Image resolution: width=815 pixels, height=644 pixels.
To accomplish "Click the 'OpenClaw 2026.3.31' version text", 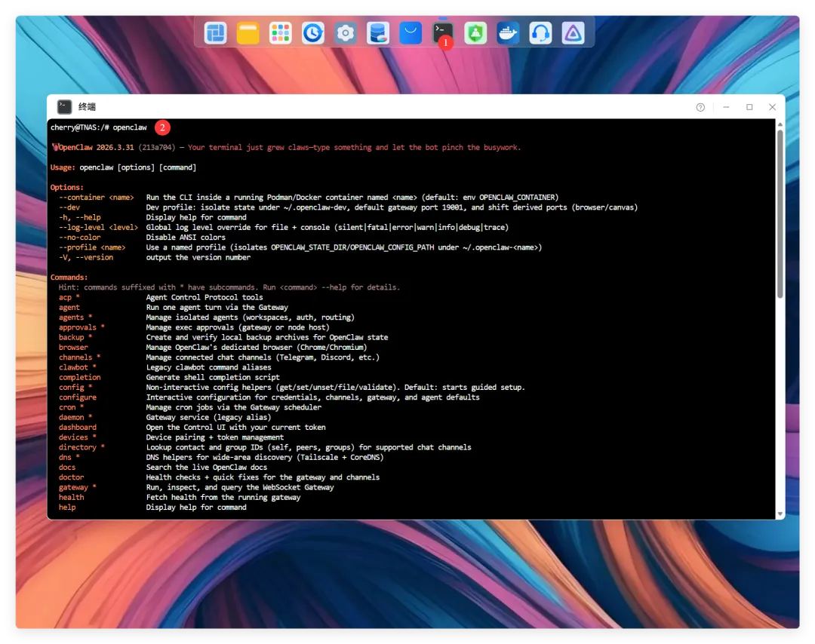I will pos(96,148).
